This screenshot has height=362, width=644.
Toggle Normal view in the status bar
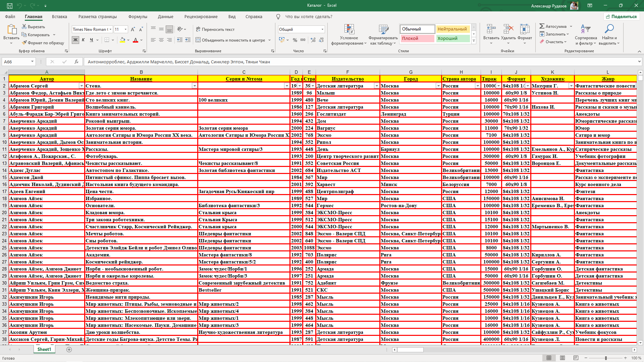click(x=549, y=358)
